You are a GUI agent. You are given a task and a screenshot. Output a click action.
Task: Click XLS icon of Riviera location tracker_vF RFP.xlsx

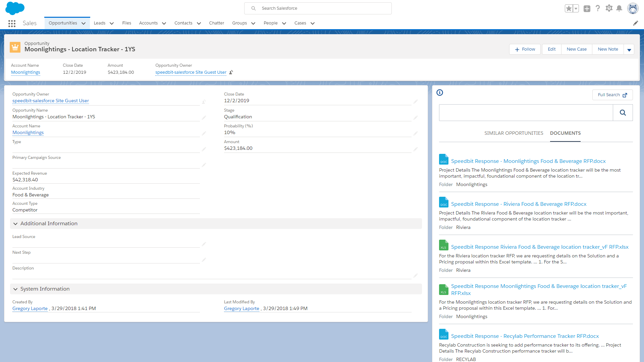[x=444, y=245]
